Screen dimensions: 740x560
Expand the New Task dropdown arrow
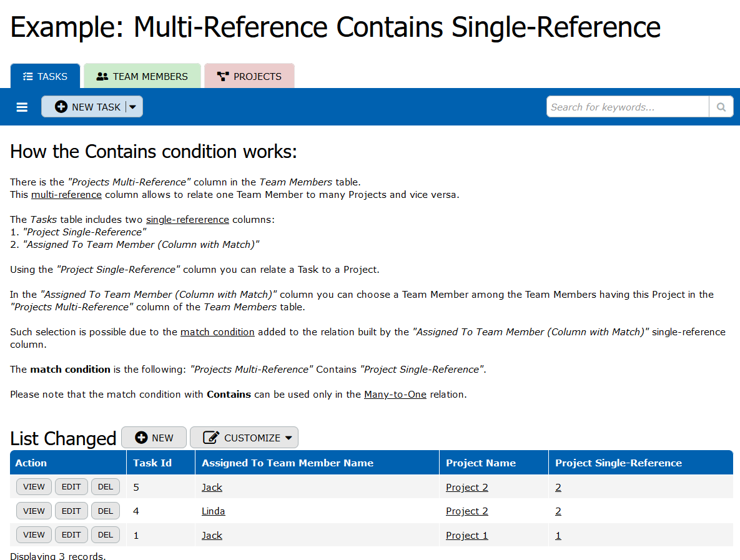click(132, 107)
